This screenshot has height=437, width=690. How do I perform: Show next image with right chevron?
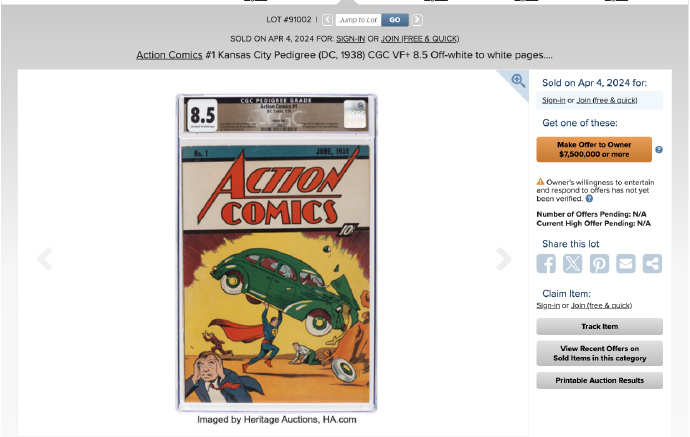coord(504,259)
